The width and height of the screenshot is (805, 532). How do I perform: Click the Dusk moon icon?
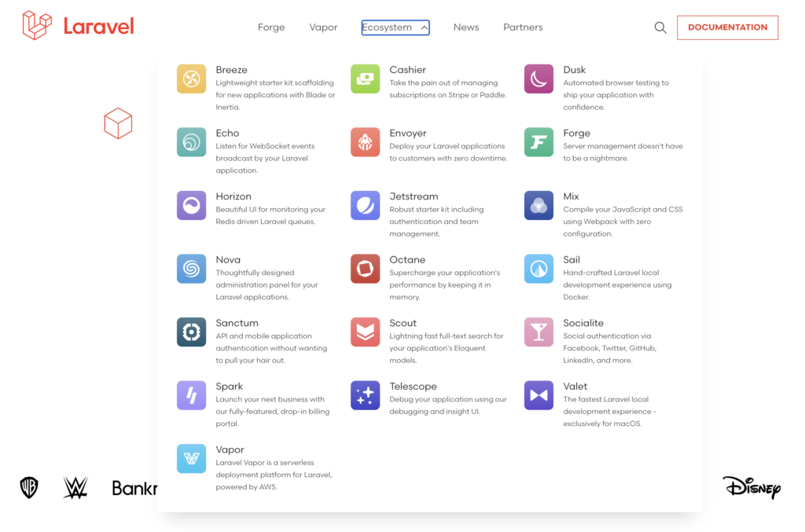(x=539, y=79)
